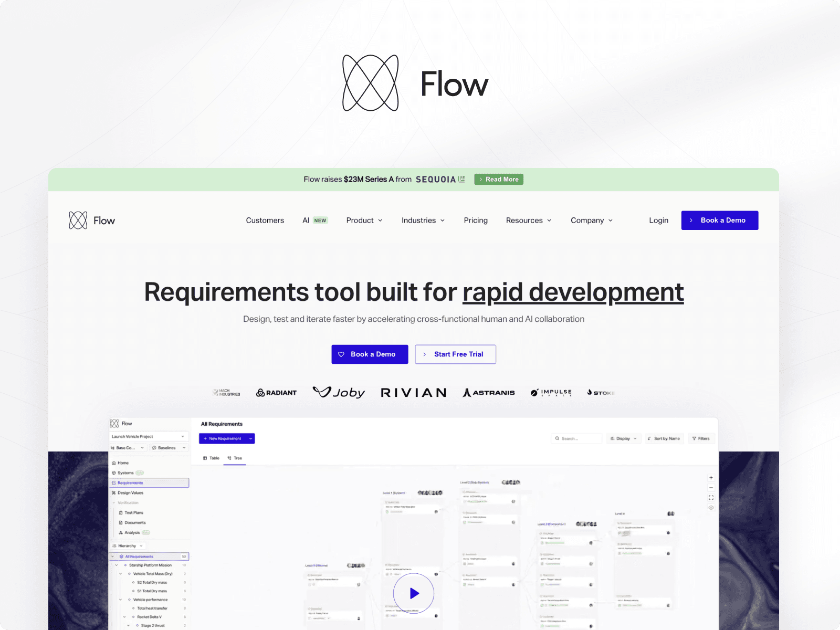
Task: Click the Book a Demo button
Action: (720, 220)
